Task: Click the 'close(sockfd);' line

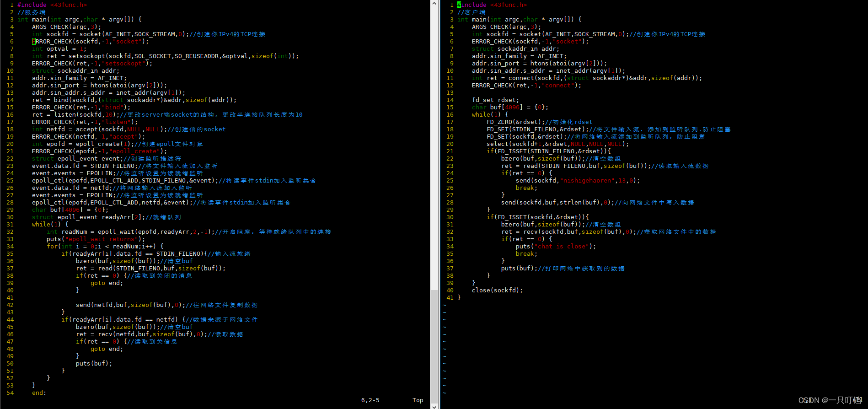Action: point(498,290)
